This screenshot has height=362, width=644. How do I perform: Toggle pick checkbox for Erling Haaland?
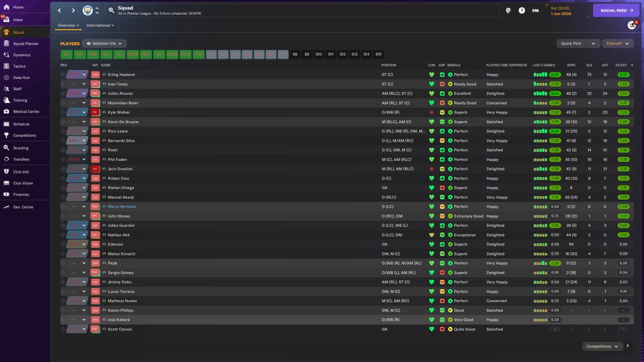(x=63, y=74)
